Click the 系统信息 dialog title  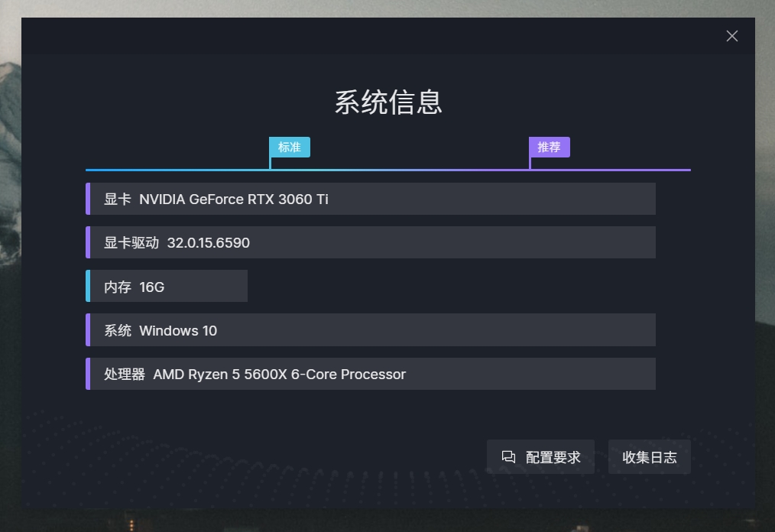point(388,102)
